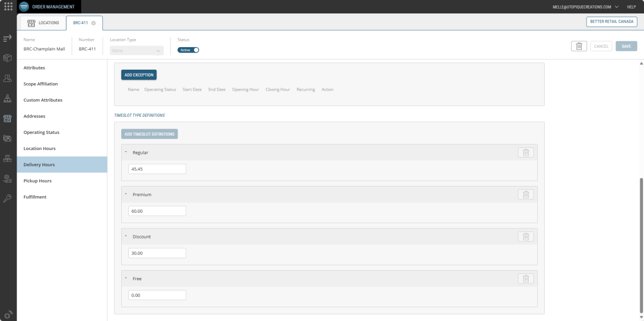Image resolution: width=644 pixels, height=321 pixels.
Task: Close the BRC-411 tab
Action: click(93, 23)
